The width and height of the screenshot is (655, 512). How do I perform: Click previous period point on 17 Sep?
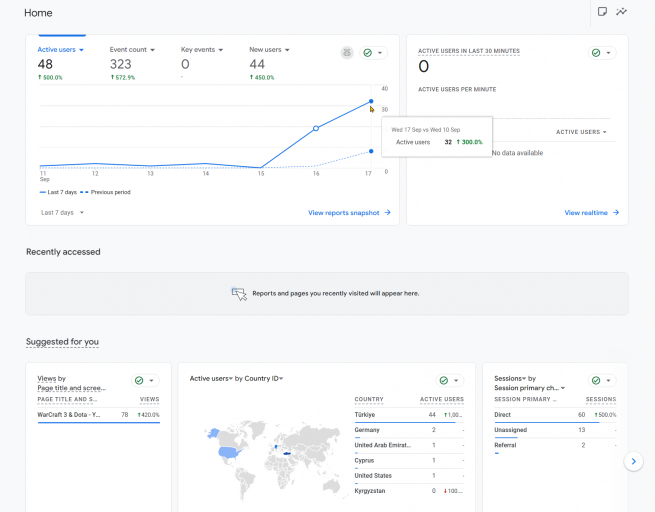(371, 151)
